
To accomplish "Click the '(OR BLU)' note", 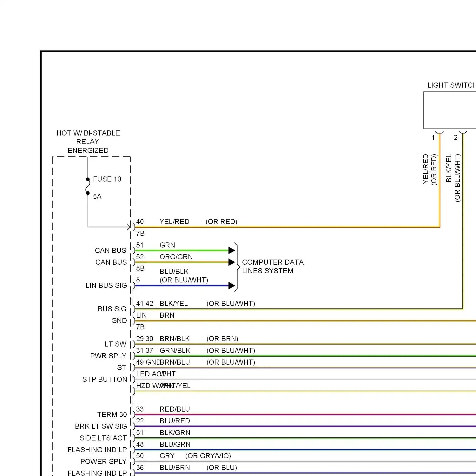I will point(222,467).
